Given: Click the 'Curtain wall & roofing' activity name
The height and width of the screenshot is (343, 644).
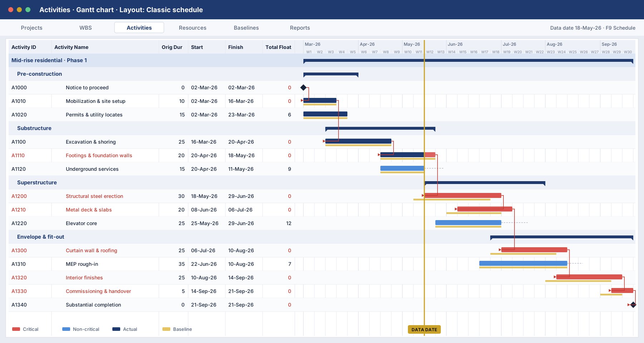Looking at the screenshot, I should [x=92, y=250].
